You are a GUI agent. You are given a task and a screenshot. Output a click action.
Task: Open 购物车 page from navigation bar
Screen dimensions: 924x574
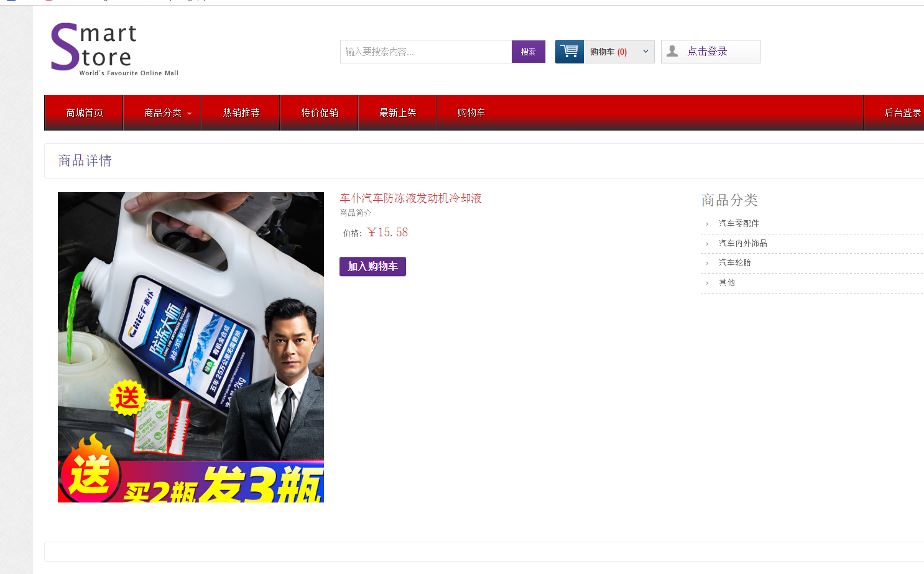tap(471, 113)
